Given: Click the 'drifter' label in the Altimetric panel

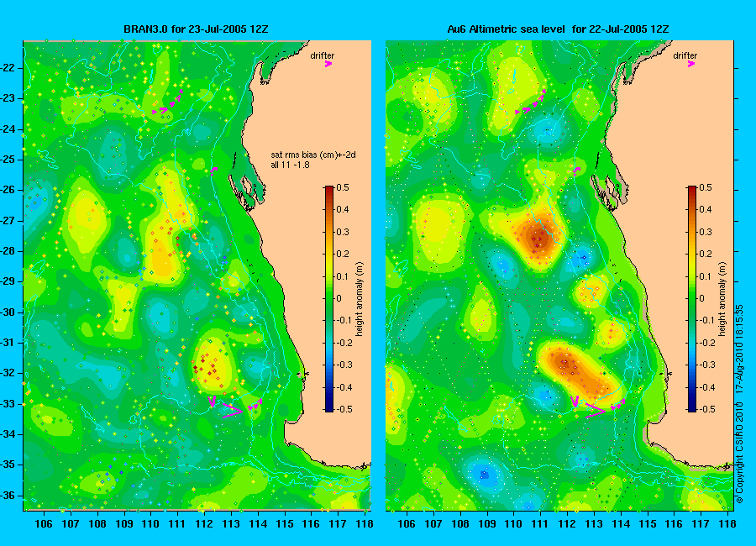Looking at the screenshot, I should click(685, 55).
